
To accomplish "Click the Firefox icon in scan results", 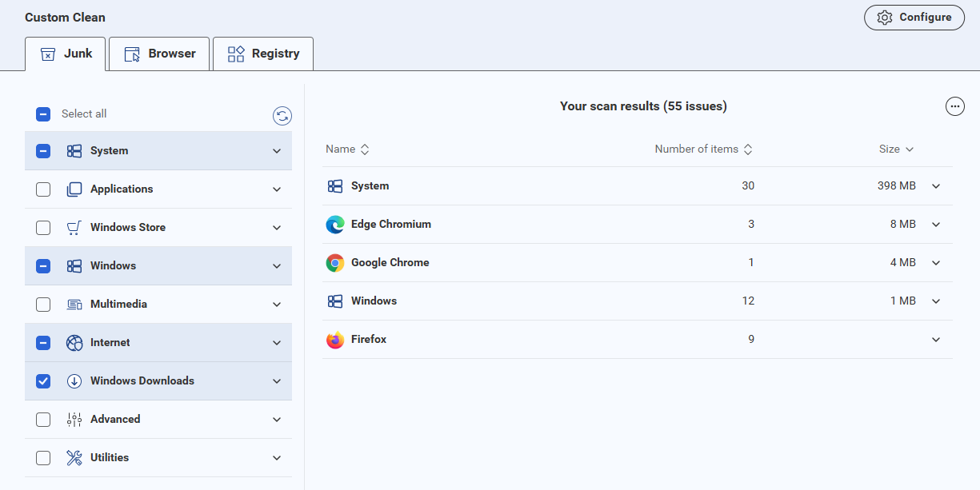I will [x=335, y=340].
